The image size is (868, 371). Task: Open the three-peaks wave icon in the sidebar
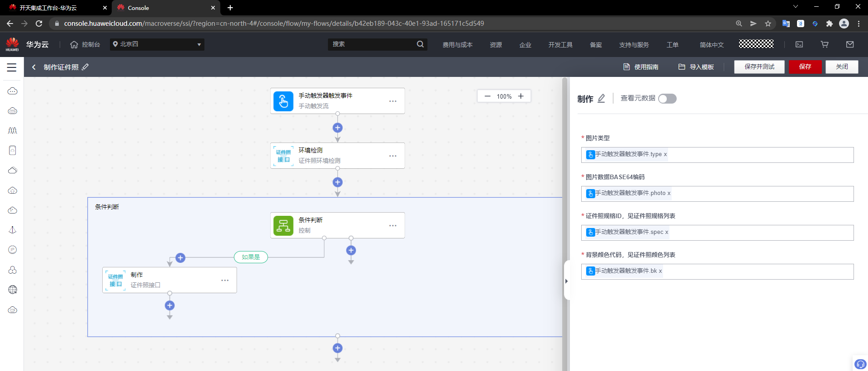[12, 130]
